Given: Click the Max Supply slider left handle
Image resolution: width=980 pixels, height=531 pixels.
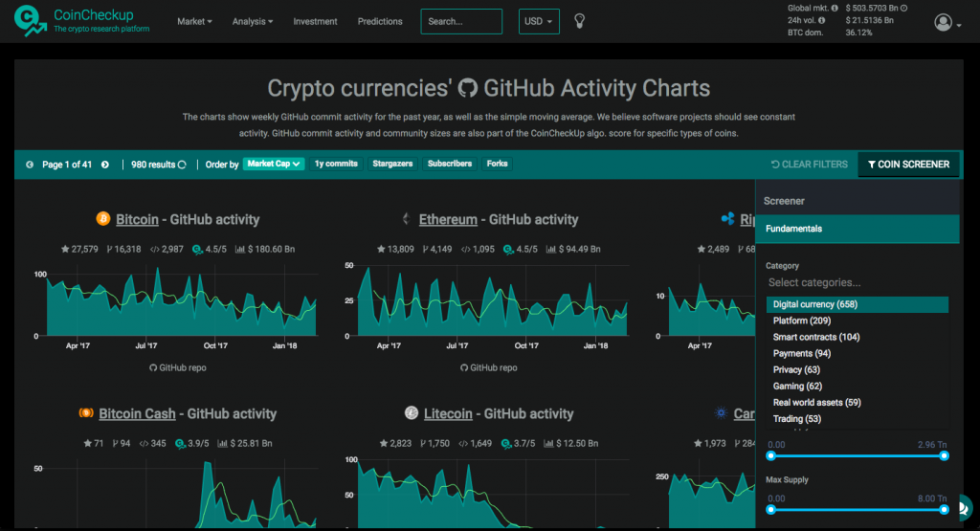Looking at the screenshot, I should [x=770, y=509].
